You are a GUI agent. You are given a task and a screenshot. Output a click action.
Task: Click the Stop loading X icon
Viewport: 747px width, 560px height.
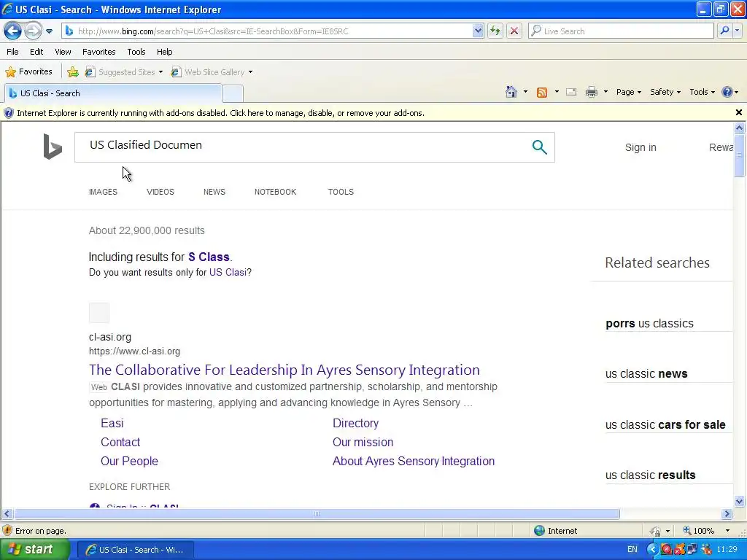pyautogui.click(x=514, y=31)
